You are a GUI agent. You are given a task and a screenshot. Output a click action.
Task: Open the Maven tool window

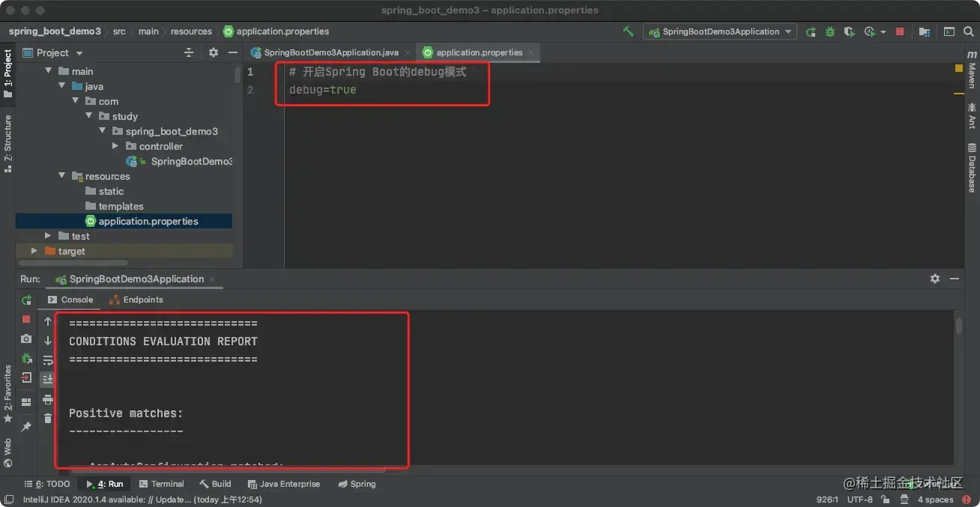click(x=972, y=69)
